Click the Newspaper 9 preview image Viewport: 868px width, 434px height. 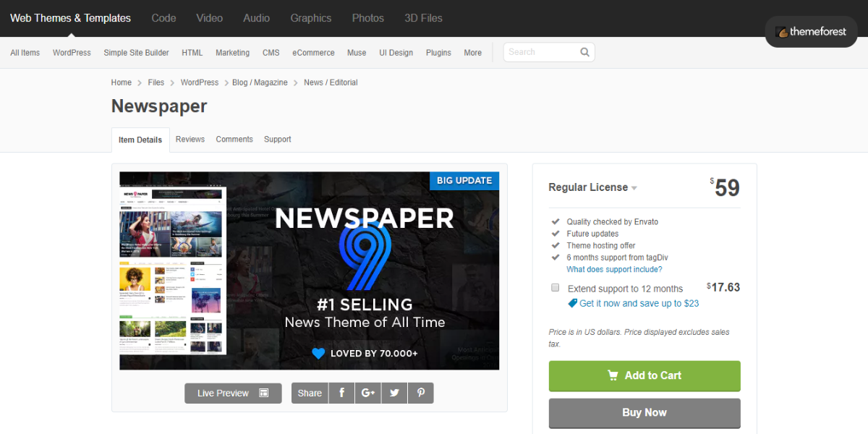click(310, 271)
